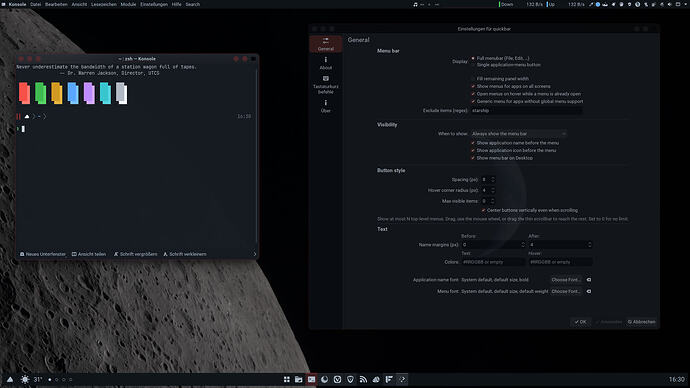Click Ansicht teilen in Konsole toolbar
The width and height of the screenshot is (690, 388).
coord(89,254)
